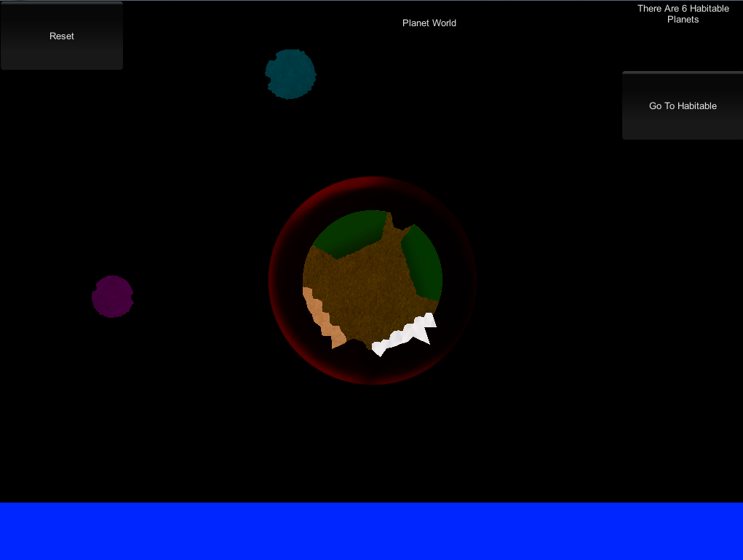Viewport: 743px width, 560px height.
Task: Select the purple planet
Action: tap(113, 297)
